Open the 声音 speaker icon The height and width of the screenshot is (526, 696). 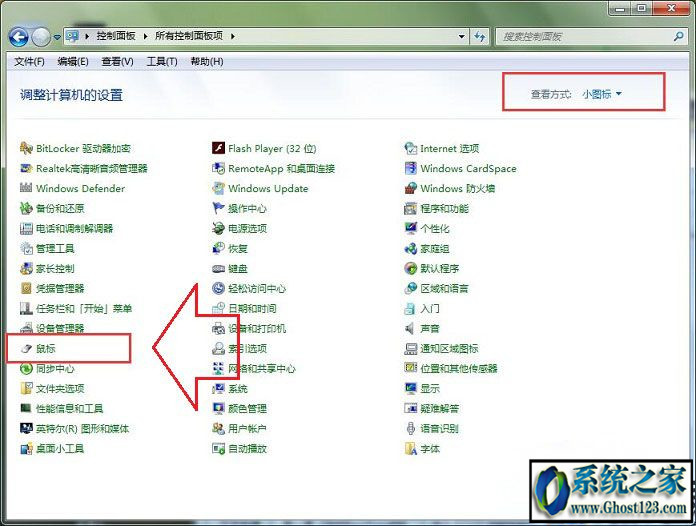(x=411, y=328)
